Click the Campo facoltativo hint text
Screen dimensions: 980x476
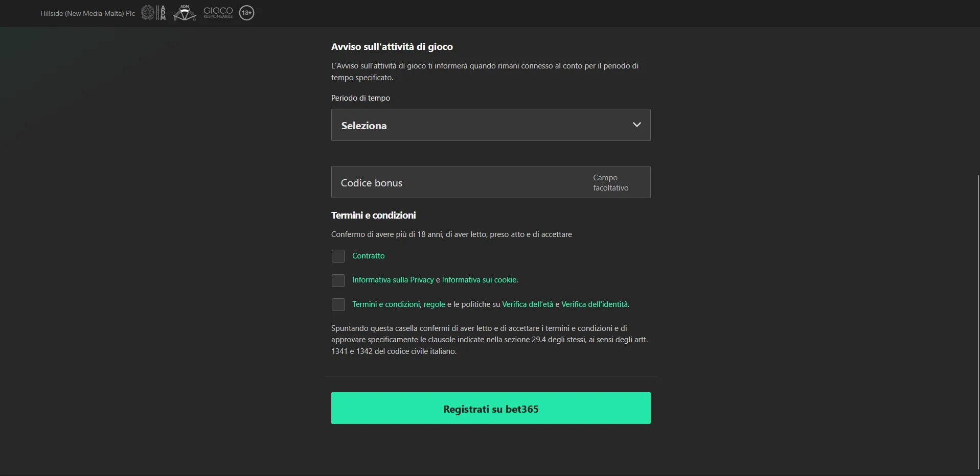611,182
